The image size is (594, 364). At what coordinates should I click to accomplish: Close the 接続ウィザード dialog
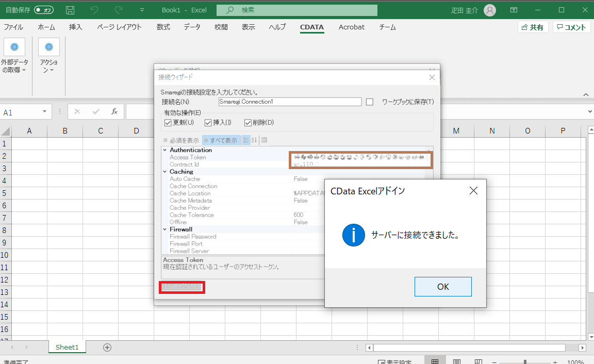(x=432, y=77)
